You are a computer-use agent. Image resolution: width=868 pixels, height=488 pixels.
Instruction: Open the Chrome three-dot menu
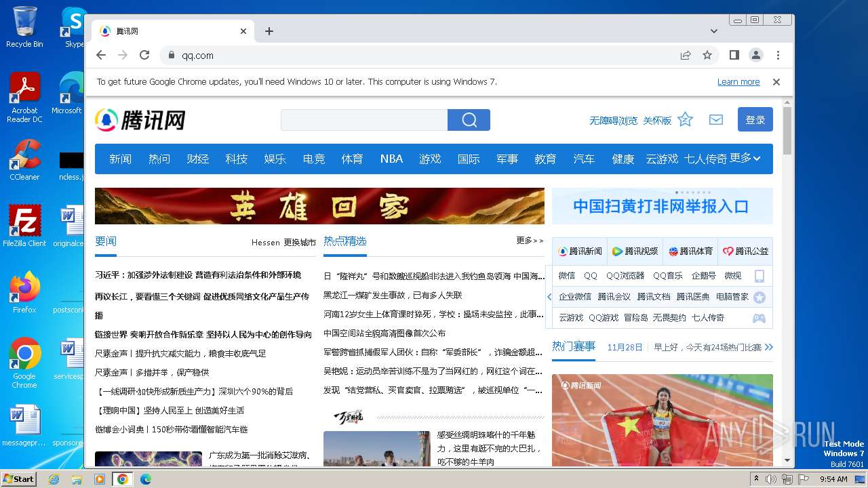click(x=778, y=55)
